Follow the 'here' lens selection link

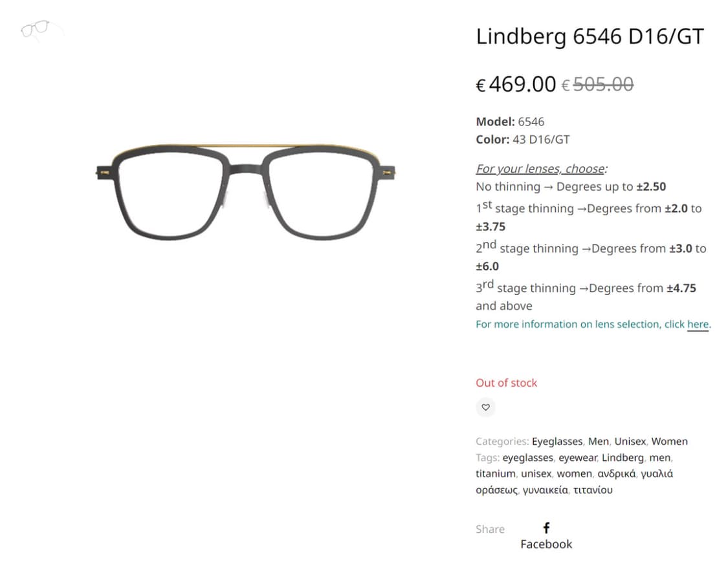698,324
